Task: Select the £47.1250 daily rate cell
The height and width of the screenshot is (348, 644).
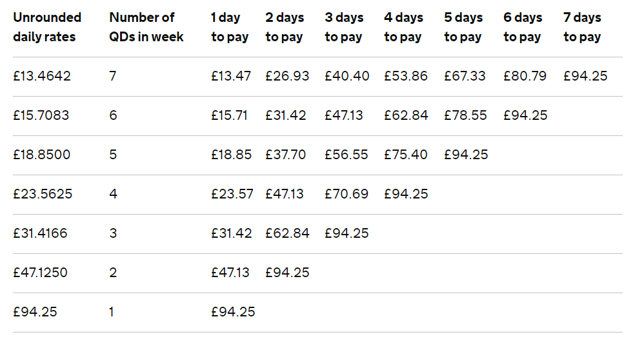Action: point(40,273)
